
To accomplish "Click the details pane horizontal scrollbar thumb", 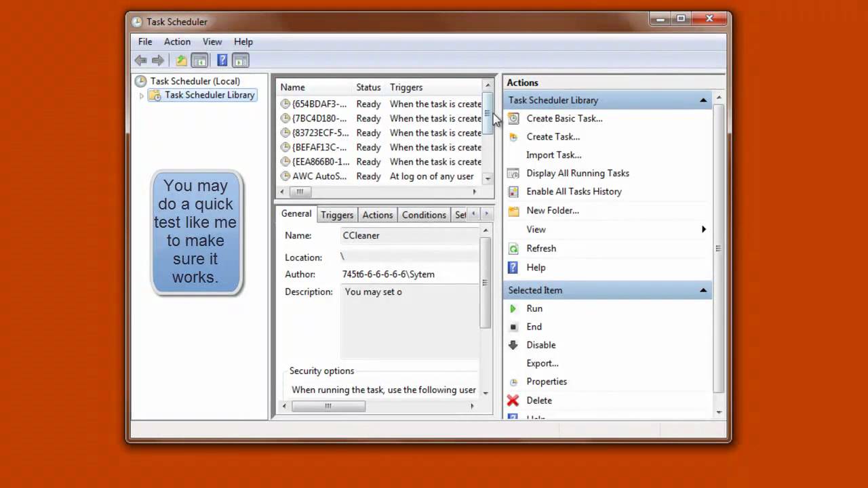I will pyautogui.click(x=328, y=406).
